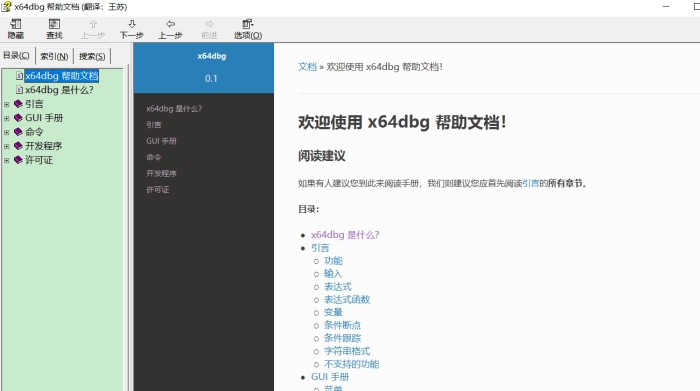Open the 字符串格式 link
The height and width of the screenshot is (391, 700).
tap(347, 351)
